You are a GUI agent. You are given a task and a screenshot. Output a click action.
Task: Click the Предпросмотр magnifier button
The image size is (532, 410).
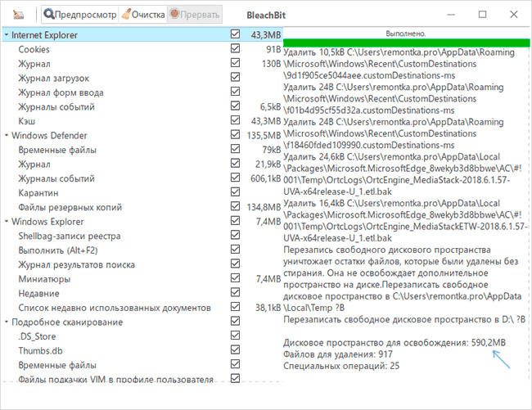[x=80, y=15]
